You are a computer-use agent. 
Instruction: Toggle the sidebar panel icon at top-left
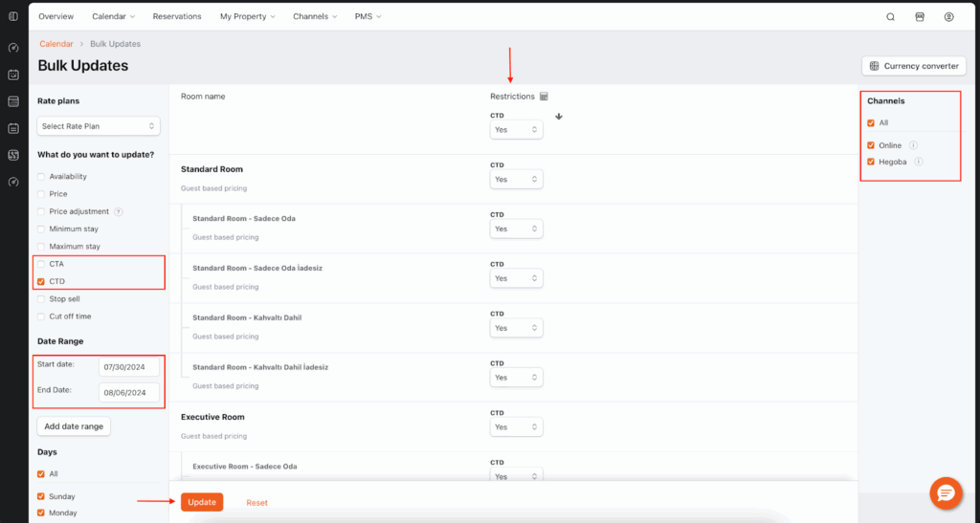tap(13, 16)
